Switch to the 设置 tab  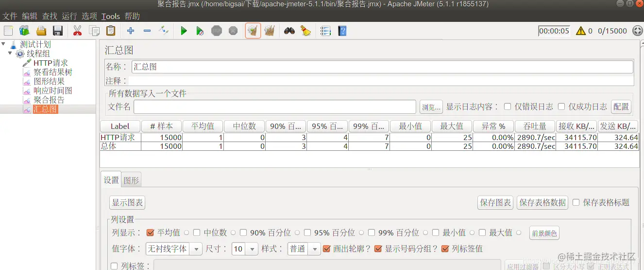point(111,180)
